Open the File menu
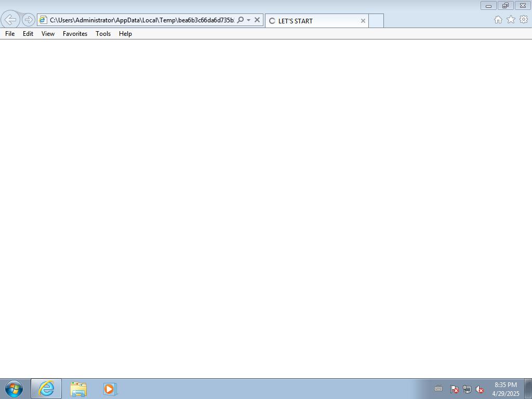This screenshot has height=399, width=532. pyautogui.click(x=10, y=34)
